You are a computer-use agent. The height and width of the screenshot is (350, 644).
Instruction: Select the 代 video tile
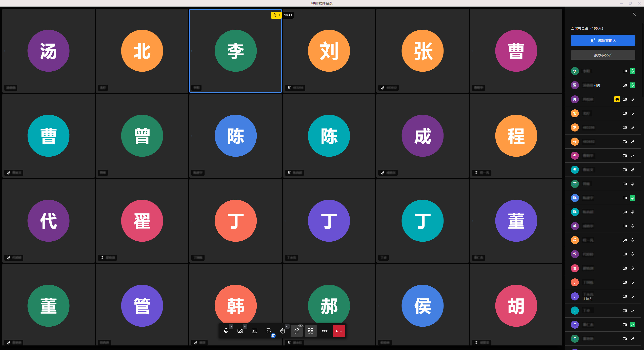[x=49, y=221]
